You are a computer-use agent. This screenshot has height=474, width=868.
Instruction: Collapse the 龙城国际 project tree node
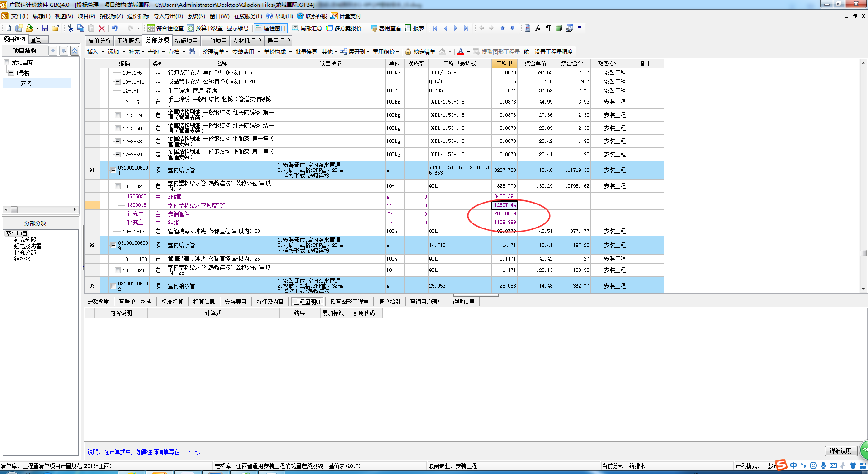click(6, 62)
